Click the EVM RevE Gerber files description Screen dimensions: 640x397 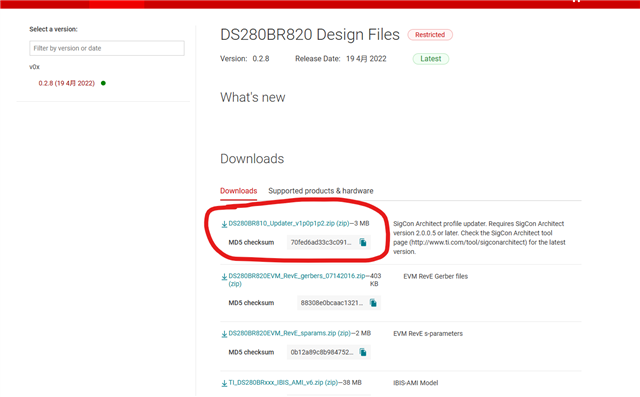coord(436,276)
